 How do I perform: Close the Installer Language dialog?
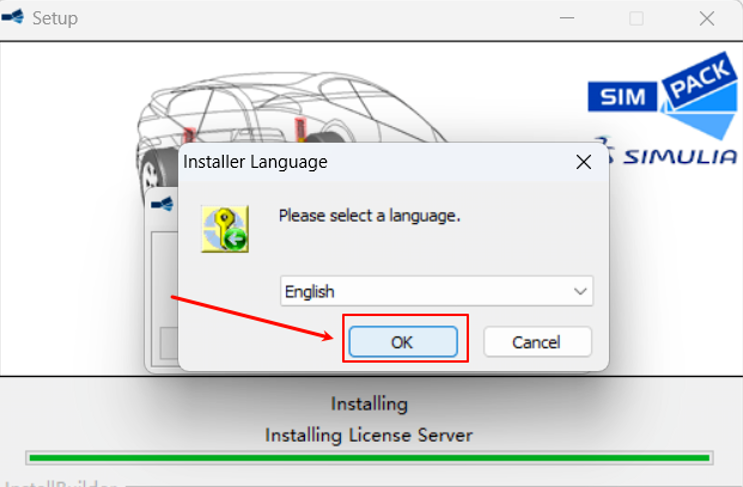pos(583,161)
